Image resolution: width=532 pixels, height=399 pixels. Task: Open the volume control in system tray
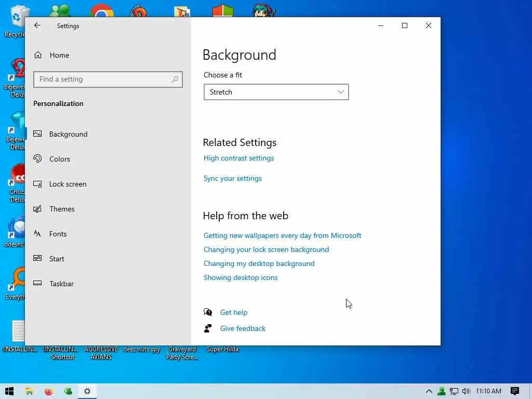[466, 391]
